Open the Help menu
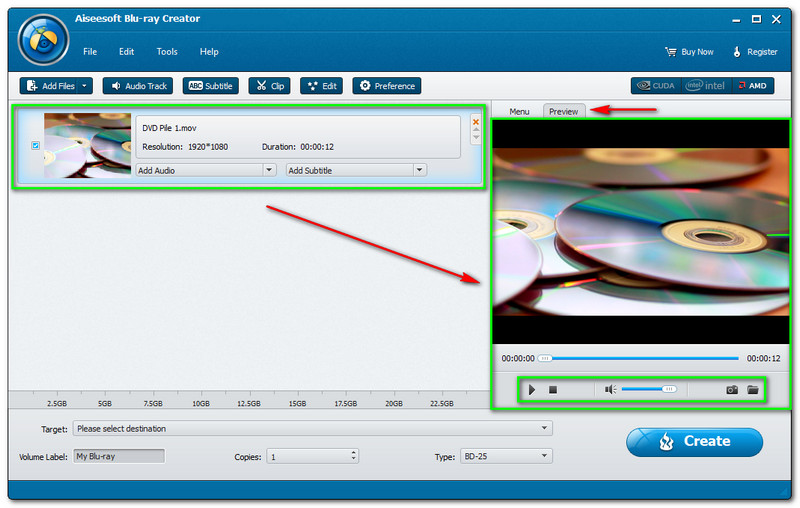Viewport: 800px width, 508px height. [x=209, y=52]
